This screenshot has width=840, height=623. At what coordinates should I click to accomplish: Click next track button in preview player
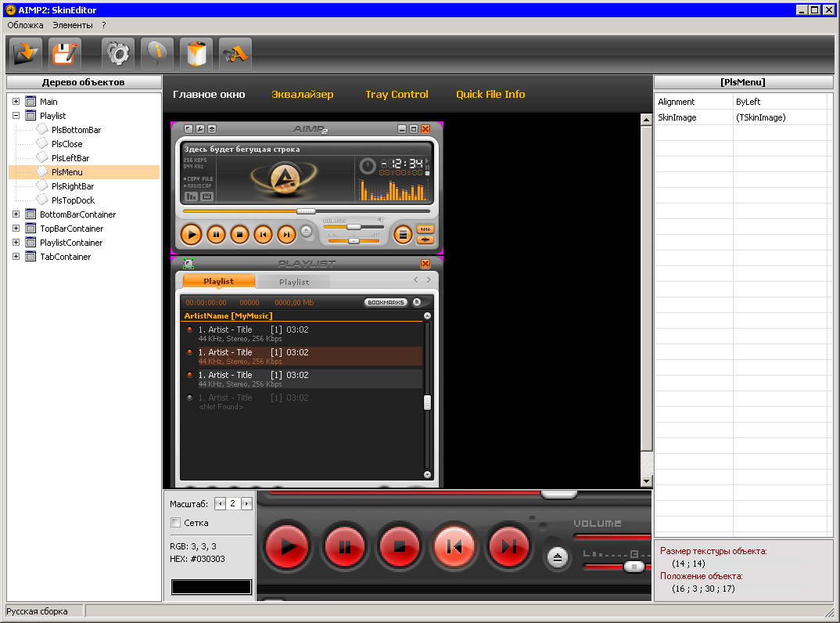point(286,234)
